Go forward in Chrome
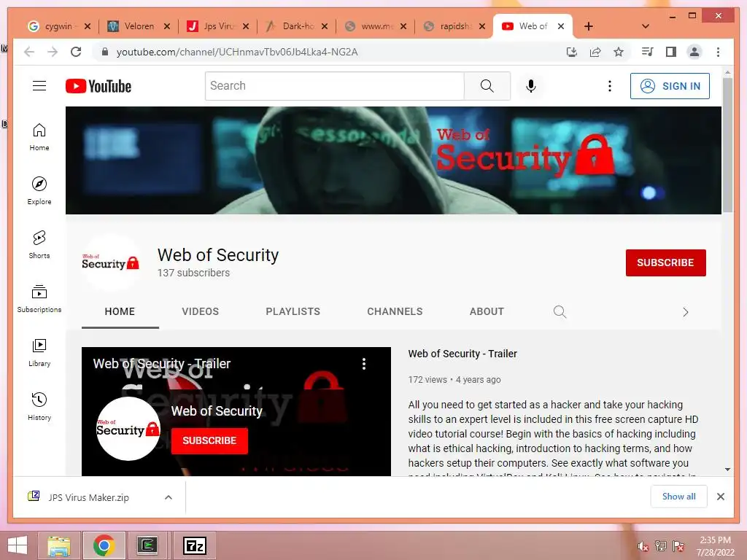 (53, 52)
